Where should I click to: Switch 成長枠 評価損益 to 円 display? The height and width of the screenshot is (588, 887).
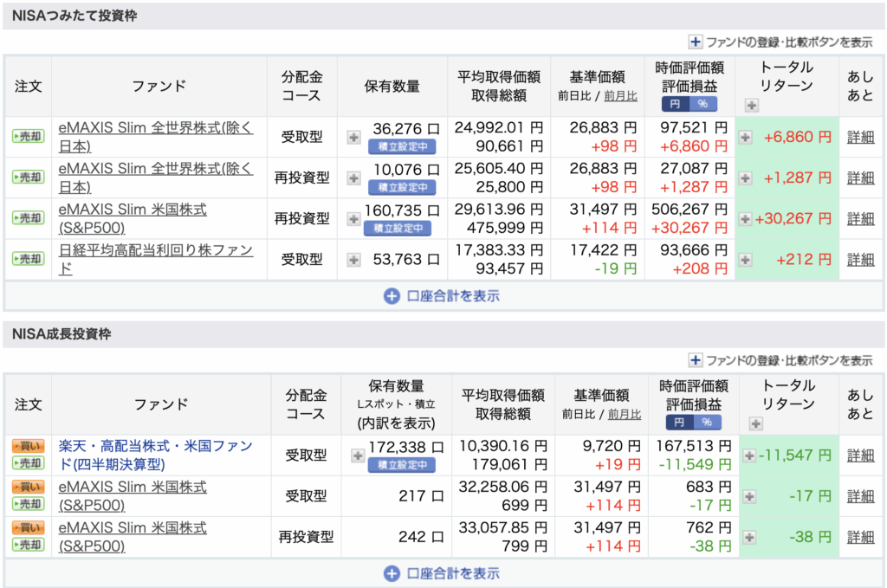coord(680,422)
